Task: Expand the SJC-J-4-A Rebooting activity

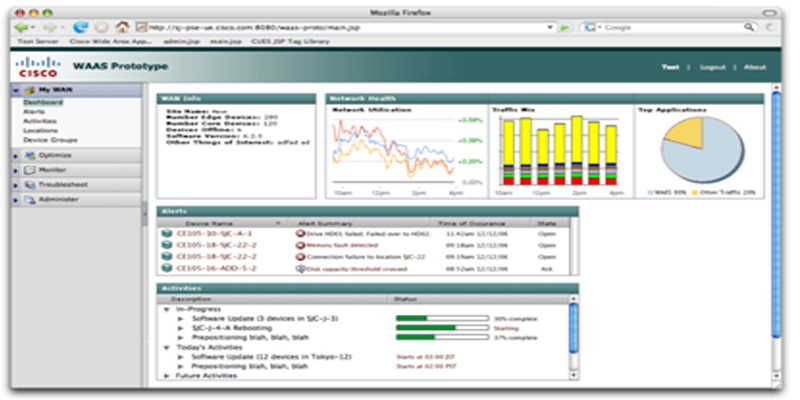Action: (180, 328)
